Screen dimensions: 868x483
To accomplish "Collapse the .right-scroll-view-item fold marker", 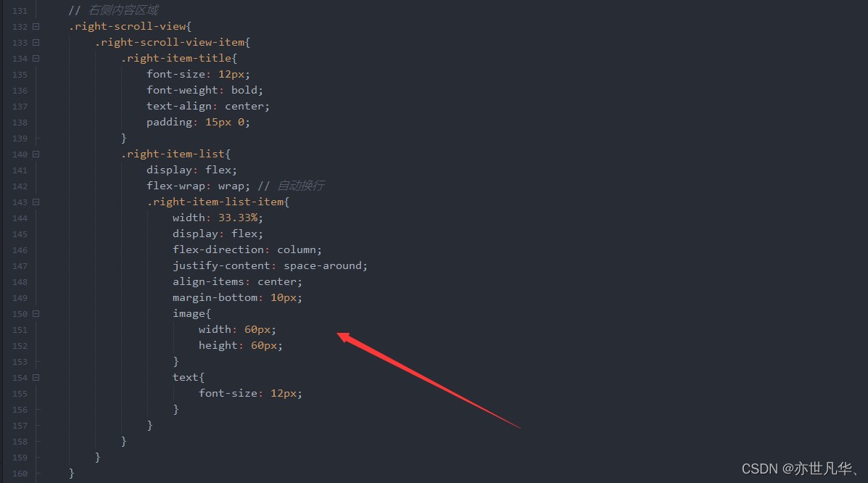I will (36, 42).
